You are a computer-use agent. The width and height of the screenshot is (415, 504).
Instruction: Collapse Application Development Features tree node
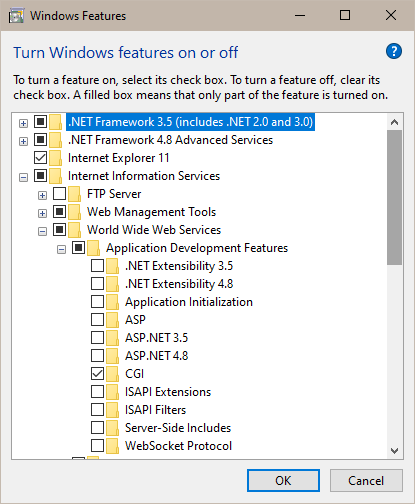point(61,250)
